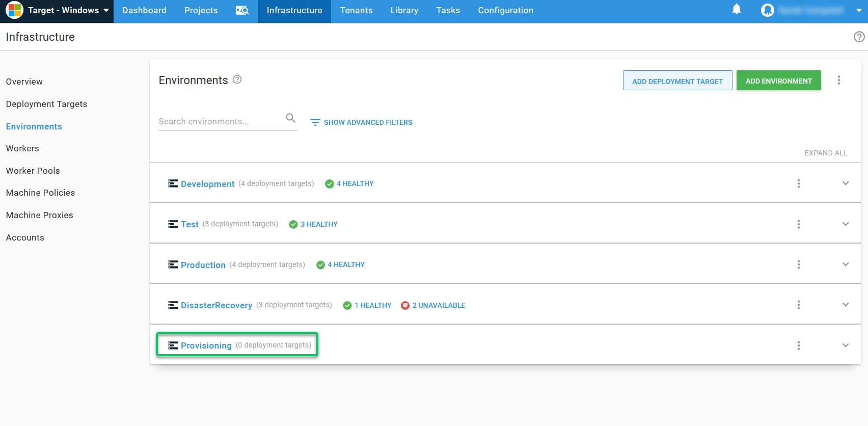
Task: Click the Add Environment button
Action: click(x=778, y=81)
